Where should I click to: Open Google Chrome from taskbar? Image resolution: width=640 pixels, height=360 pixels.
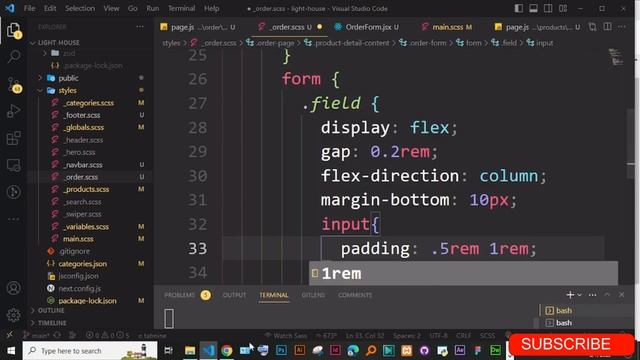coord(227,350)
